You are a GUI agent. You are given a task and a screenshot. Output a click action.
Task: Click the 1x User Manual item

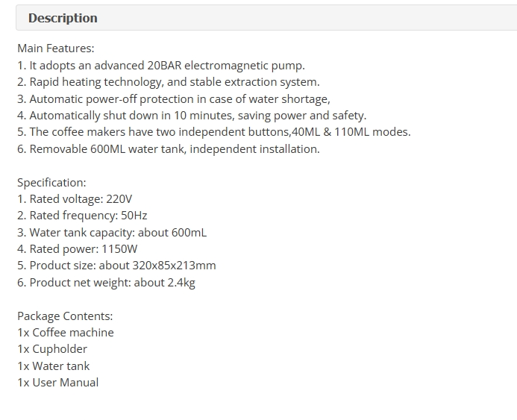point(58,383)
